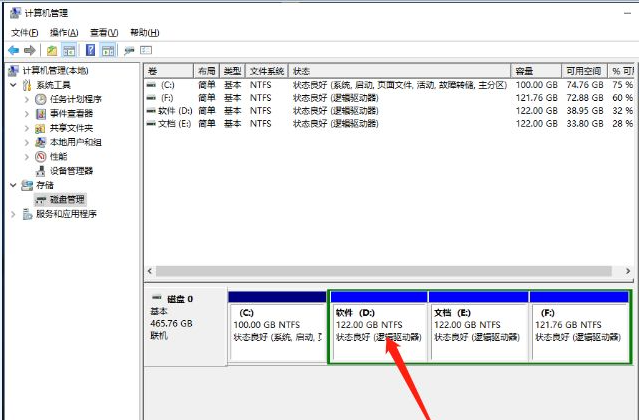Screen dimensions: 639x420
Task: Expand the 任务计划程序 arrow
Action: tap(27, 99)
